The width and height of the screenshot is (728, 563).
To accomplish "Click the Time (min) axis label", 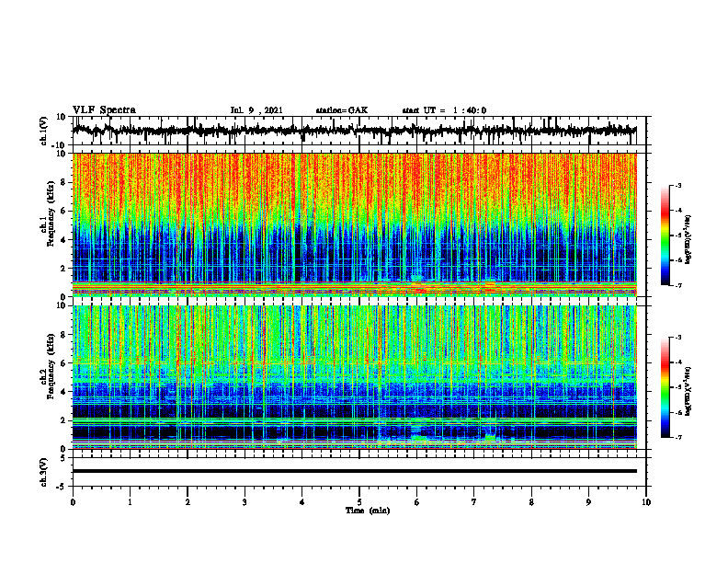I will tap(368, 511).
